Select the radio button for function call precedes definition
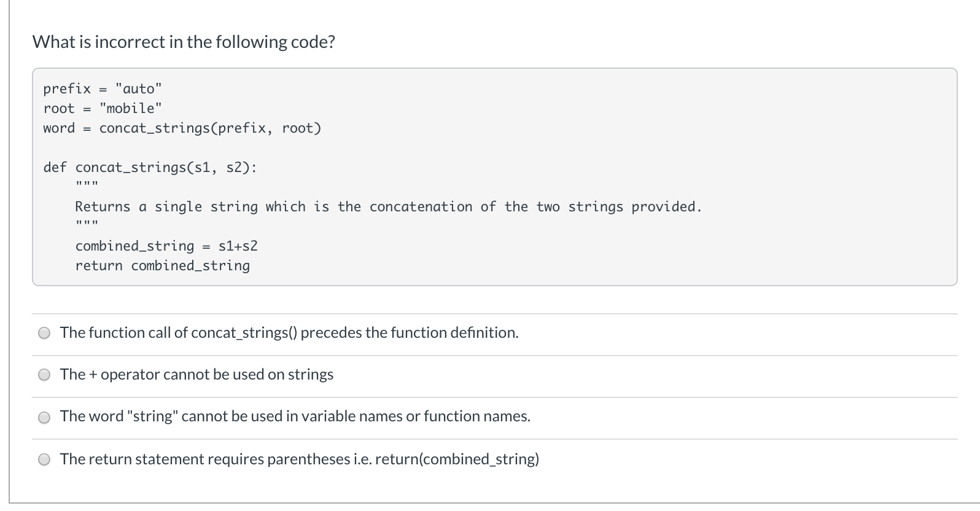The image size is (980, 511). tap(44, 333)
